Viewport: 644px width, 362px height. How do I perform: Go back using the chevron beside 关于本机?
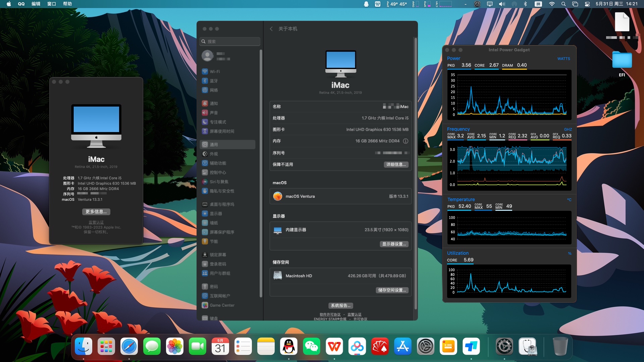coord(271,29)
